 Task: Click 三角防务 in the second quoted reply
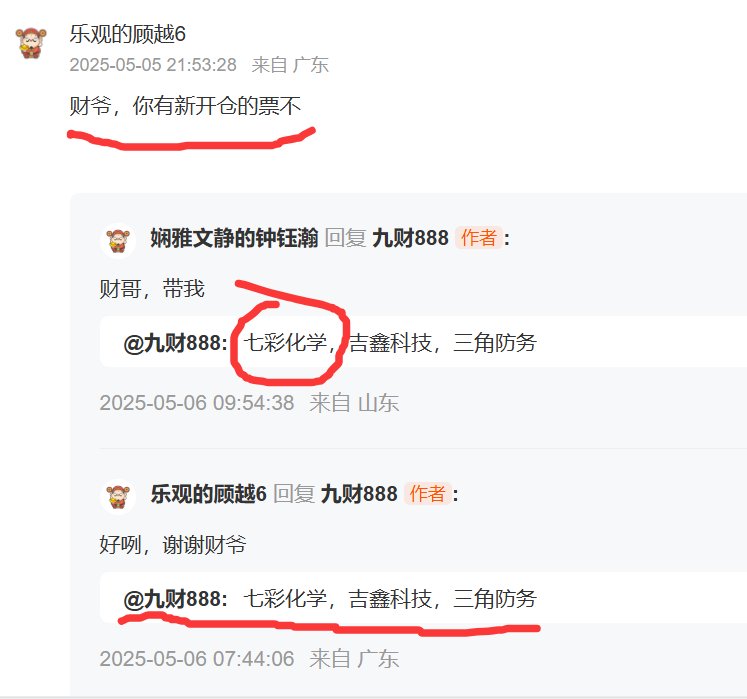coord(495,599)
